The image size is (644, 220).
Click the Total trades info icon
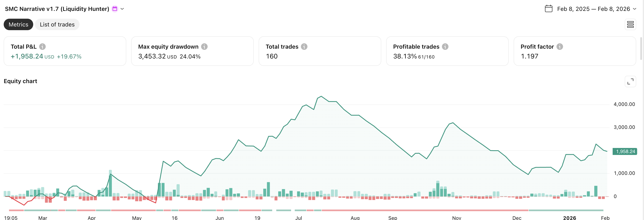304,47
